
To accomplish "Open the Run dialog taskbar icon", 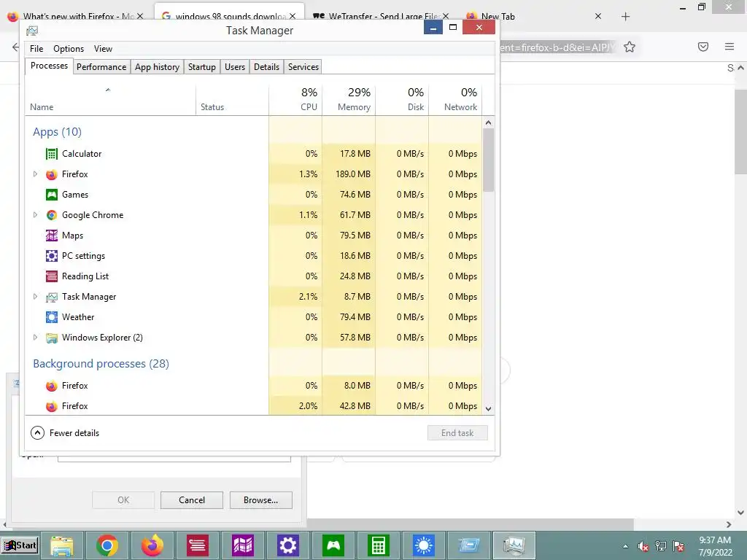I will (x=469, y=545).
